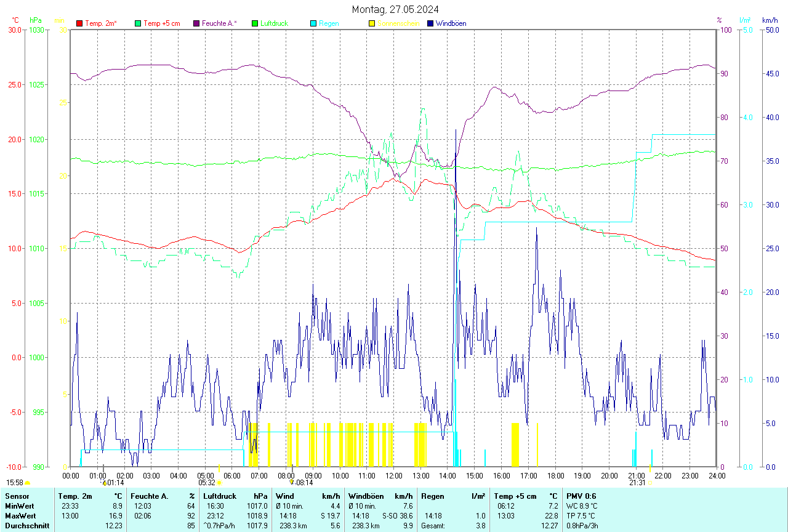Click the °C axis unit label top left
Image resolution: width=788 pixels, height=532 pixels.
pos(16,20)
